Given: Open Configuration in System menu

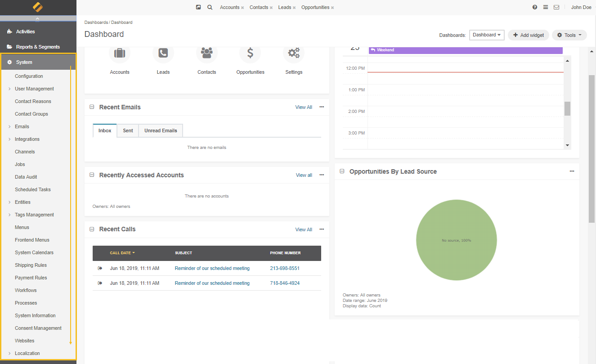Looking at the screenshot, I should (29, 76).
